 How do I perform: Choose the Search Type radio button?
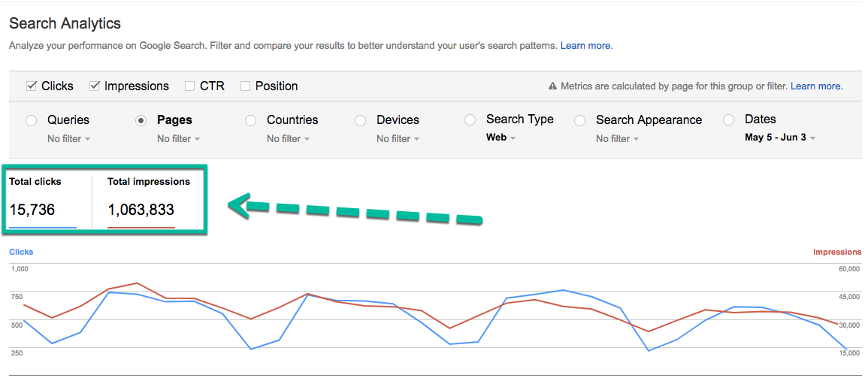click(470, 119)
